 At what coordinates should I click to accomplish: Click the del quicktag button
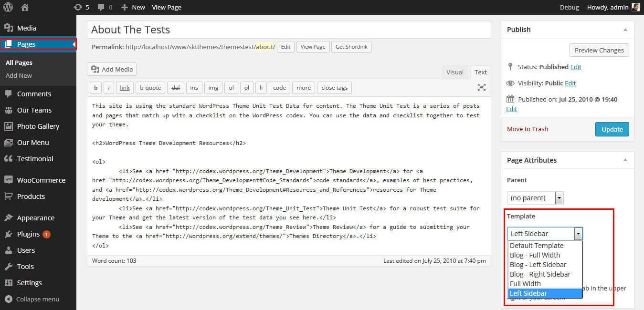(176, 88)
